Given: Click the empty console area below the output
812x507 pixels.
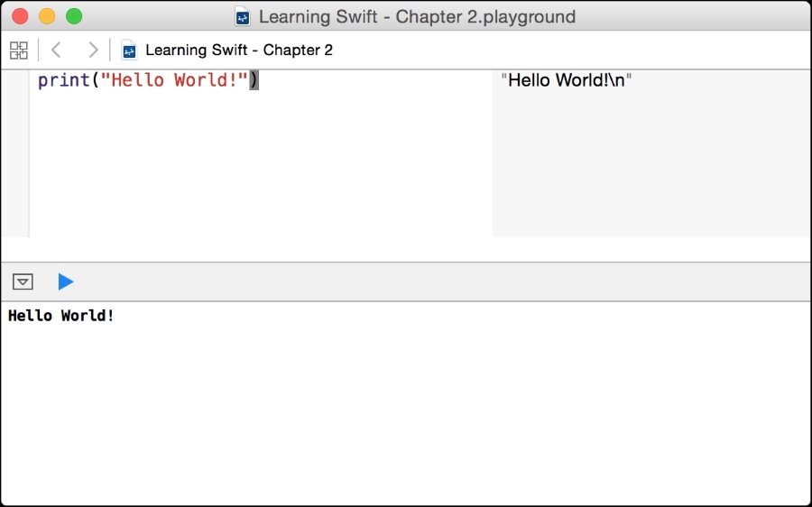Looking at the screenshot, I should click(406, 406).
